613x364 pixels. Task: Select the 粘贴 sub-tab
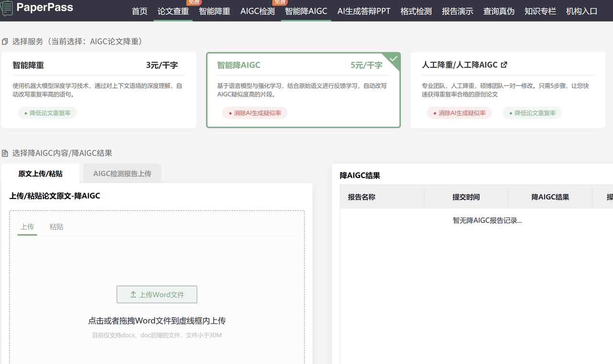(x=57, y=227)
